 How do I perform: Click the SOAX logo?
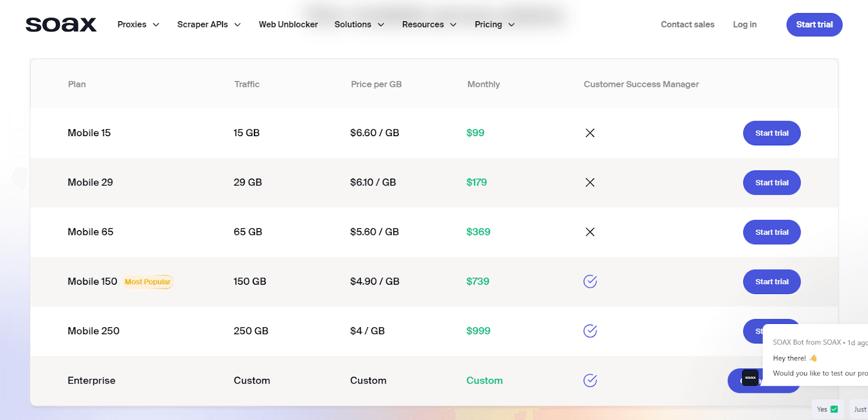click(x=61, y=24)
